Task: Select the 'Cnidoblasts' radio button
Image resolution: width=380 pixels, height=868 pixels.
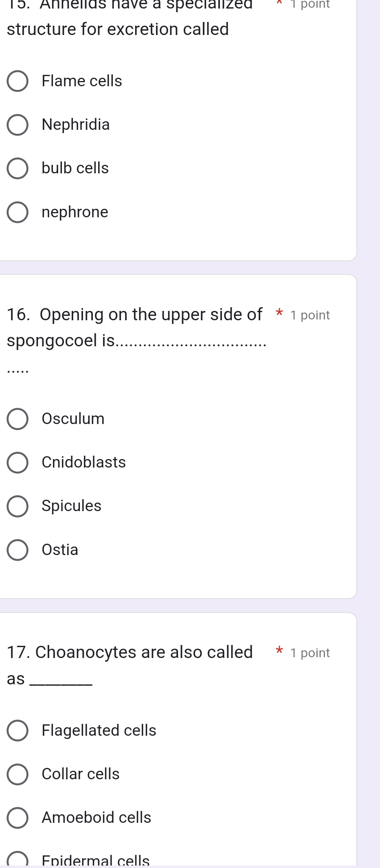Action: [18, 462]
